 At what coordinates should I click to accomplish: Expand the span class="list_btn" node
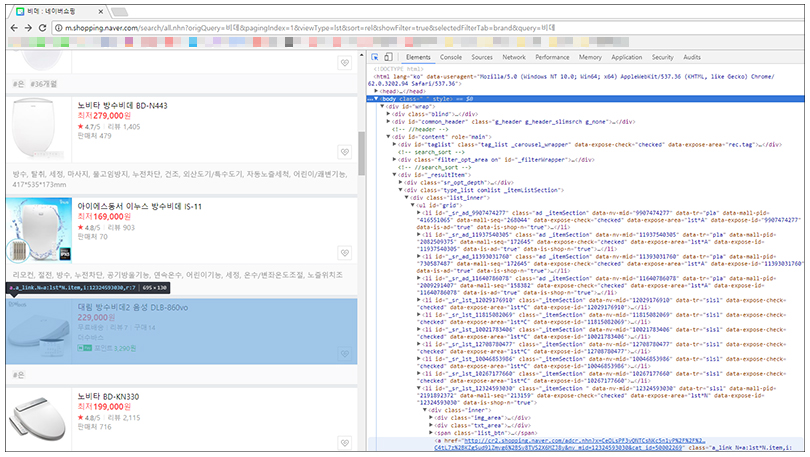tap(431, 433)
